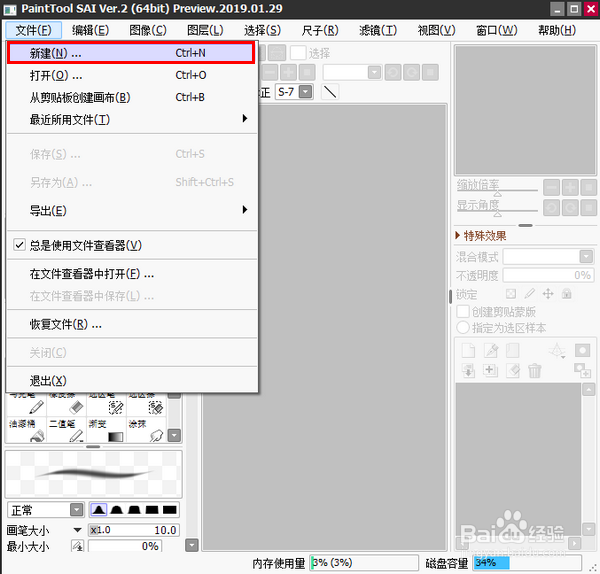Toggle lock all padlock icon
The width and height of the screenshot is (600, 574).
(567, 294)
